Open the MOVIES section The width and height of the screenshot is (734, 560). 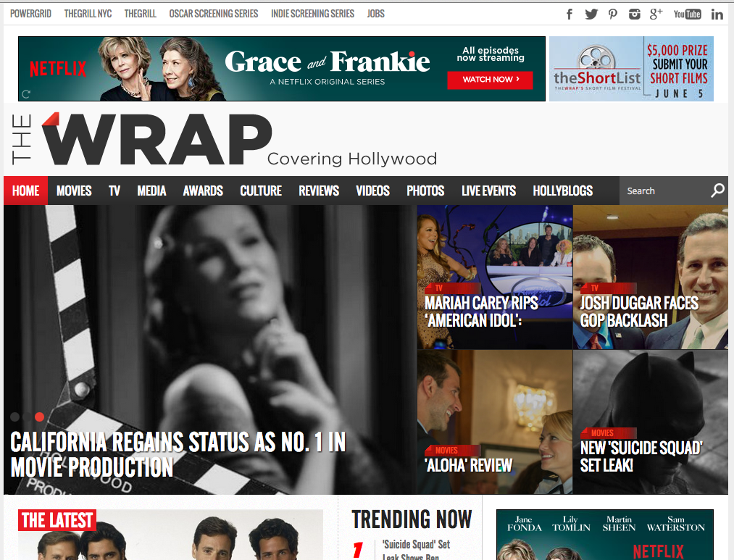[x=74, y=191]
